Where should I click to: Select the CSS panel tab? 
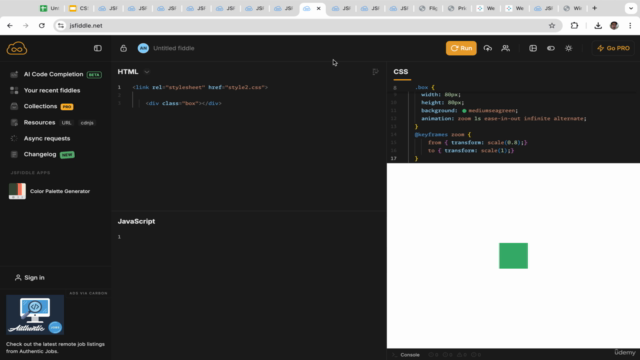coord(401,72)
